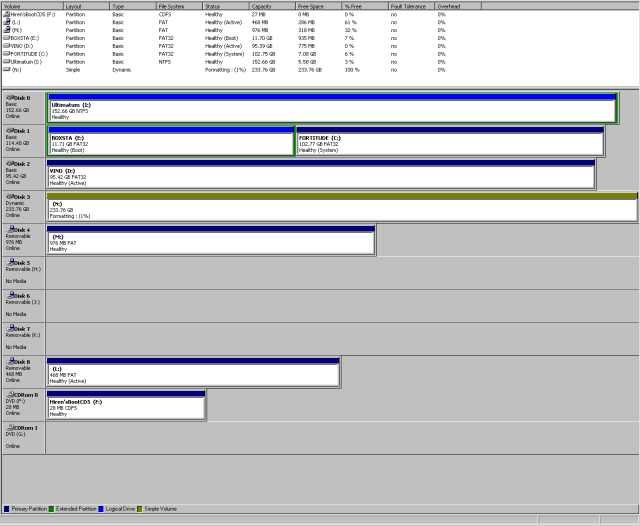Select the VINO 95.42 GB FAT32 partition block
This screenshot has height=526, width=640.
[x=321, y=174]
